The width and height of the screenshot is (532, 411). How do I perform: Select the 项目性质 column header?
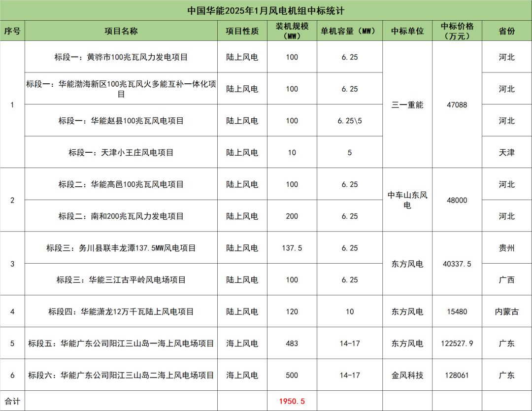pyautogui.click(x=242, y=31)
